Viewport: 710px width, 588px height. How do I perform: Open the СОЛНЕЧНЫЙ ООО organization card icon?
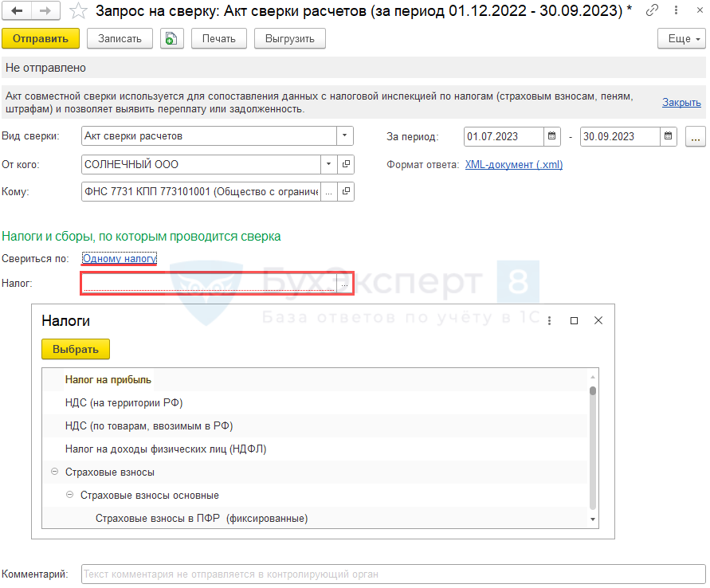[346, 164]
